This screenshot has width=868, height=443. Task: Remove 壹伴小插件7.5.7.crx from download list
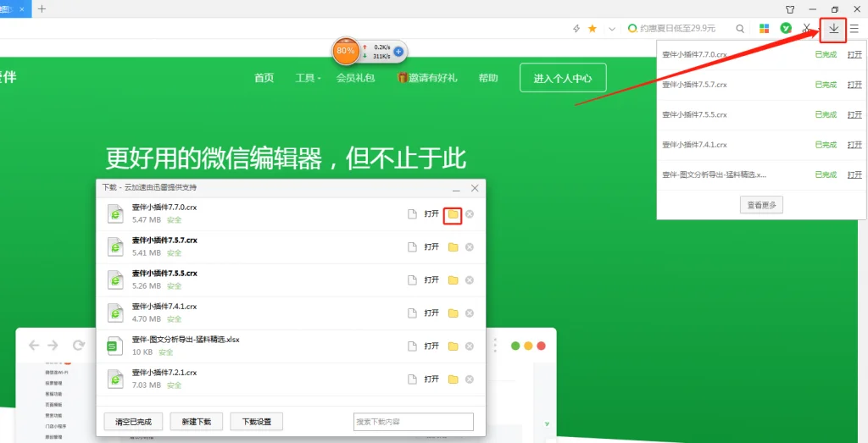click(470, 247)
